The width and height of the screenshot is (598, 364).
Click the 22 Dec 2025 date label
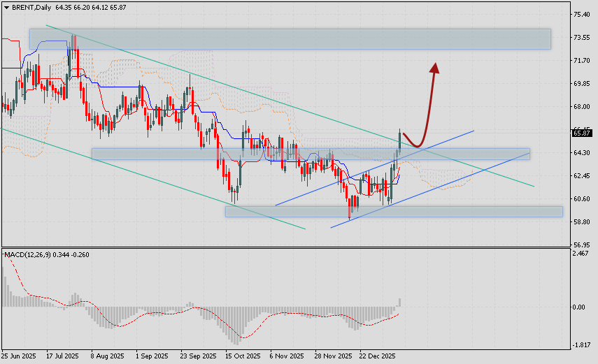[378, 356]
